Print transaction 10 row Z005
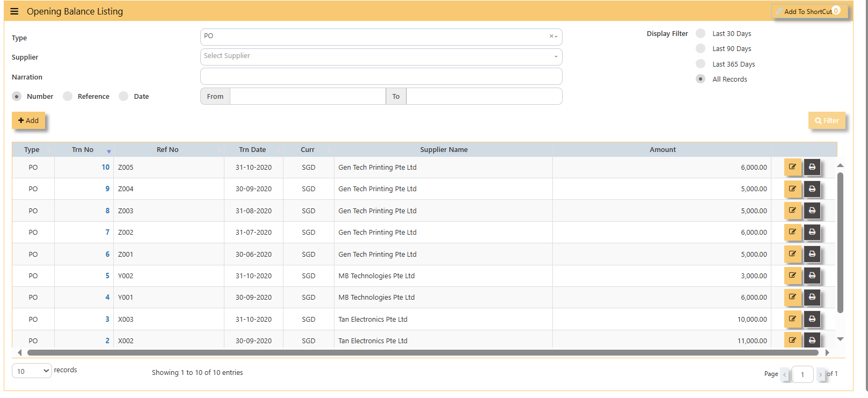868x398 pixels. pos(812,167)
